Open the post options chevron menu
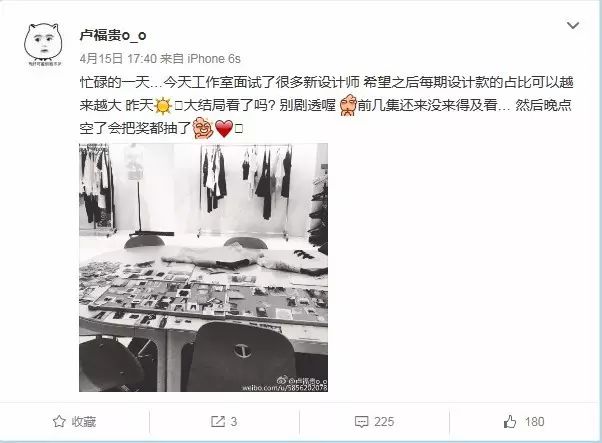The height and width of the screenshot is (443, 602). (x=573, y=26)
